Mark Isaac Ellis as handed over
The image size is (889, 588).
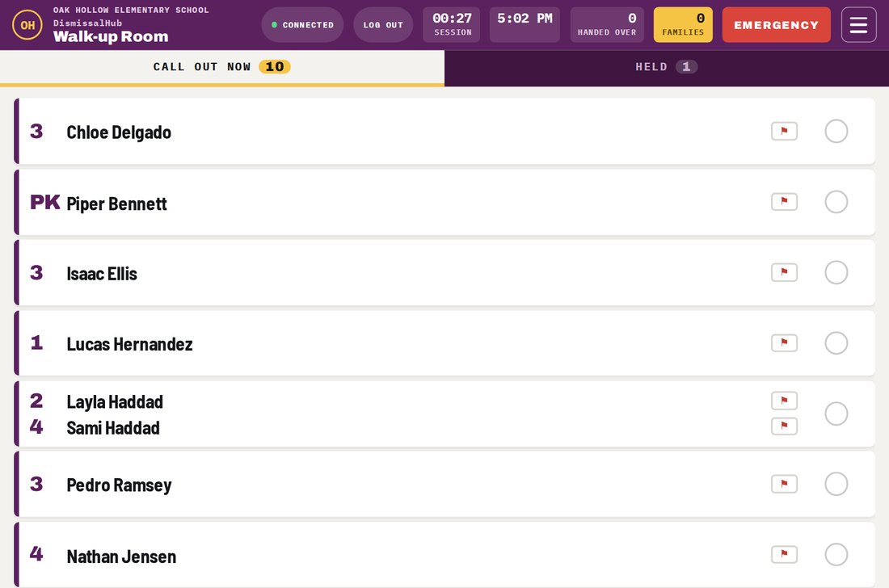coord(836,272)
